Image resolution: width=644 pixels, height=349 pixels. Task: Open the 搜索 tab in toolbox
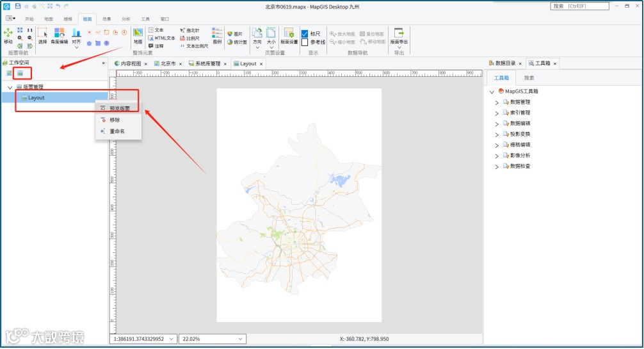[529, 77]
